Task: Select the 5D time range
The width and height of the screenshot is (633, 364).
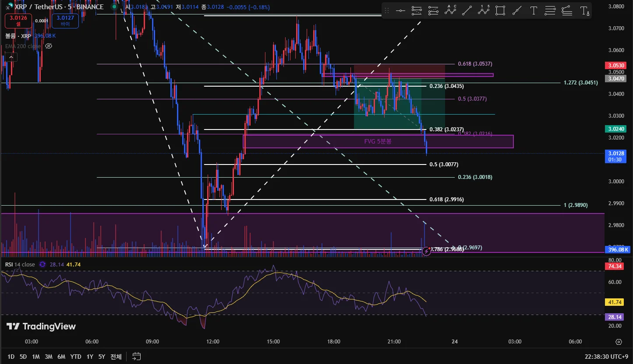Action: [23, 357]
